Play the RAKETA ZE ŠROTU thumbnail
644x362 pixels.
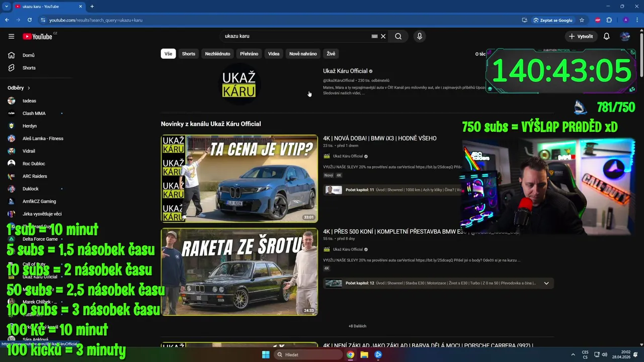click(x=239, y=272)
